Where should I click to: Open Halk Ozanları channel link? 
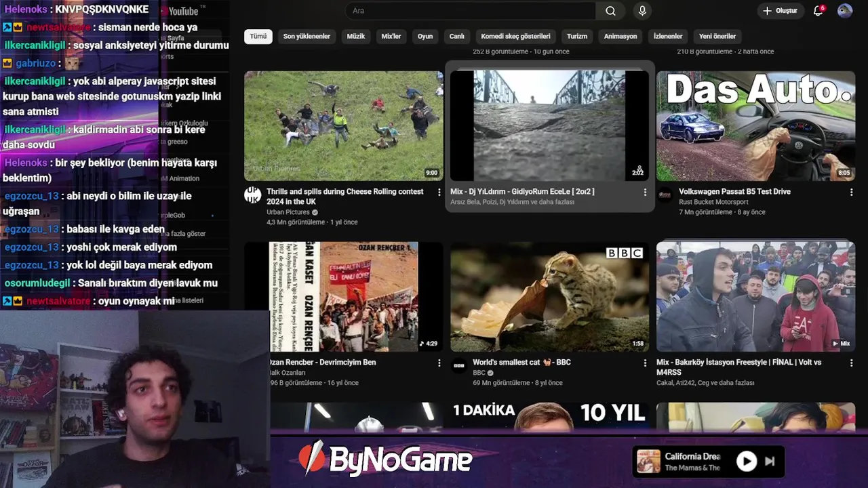[x=288, y=373]
